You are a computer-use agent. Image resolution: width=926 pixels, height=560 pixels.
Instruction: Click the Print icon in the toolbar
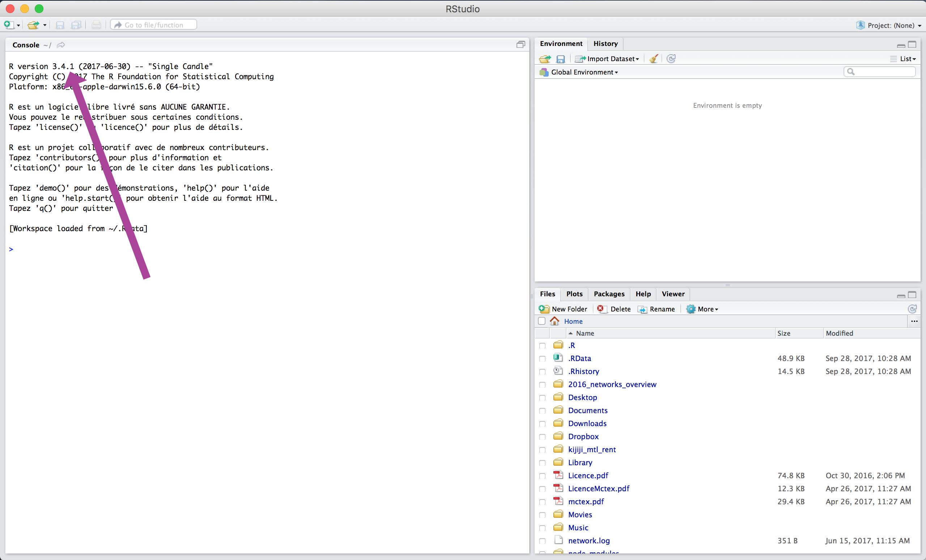coord(96,25)
